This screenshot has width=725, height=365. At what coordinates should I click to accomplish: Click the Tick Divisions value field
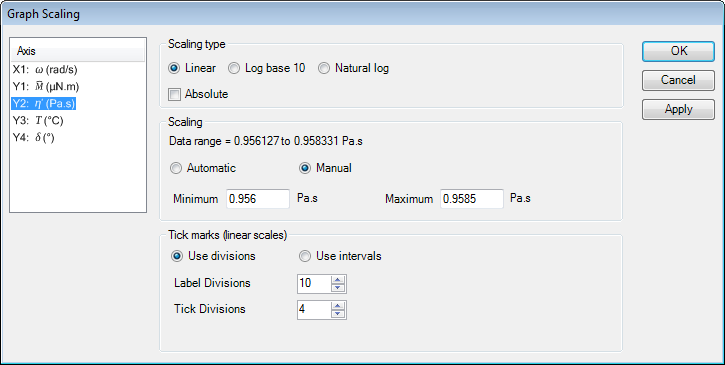click(314, 310)
